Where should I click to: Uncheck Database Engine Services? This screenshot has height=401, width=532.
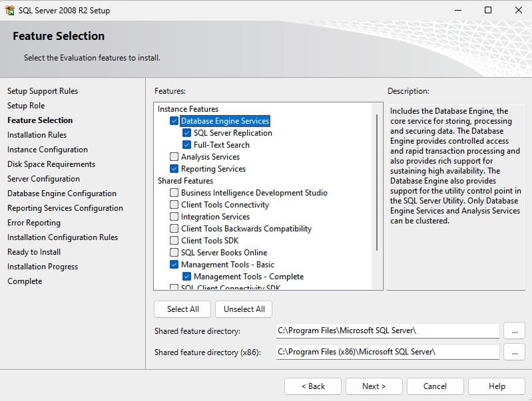pos(174,121)
